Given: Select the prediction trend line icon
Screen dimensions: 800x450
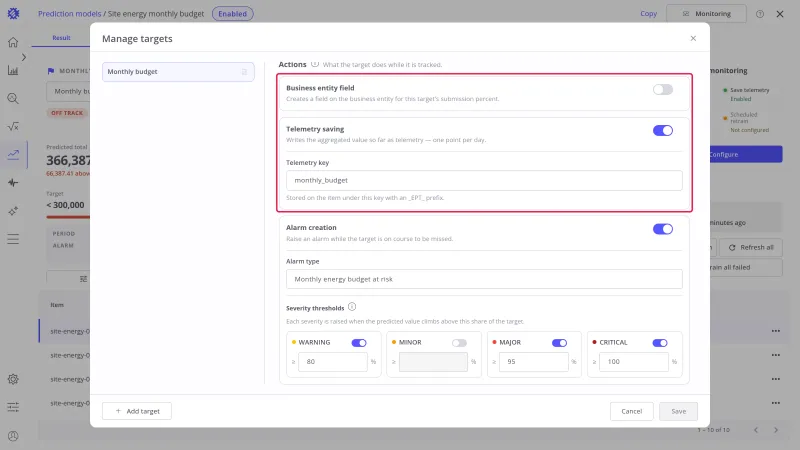Looking at the screenshot, I should pos(13,154).
